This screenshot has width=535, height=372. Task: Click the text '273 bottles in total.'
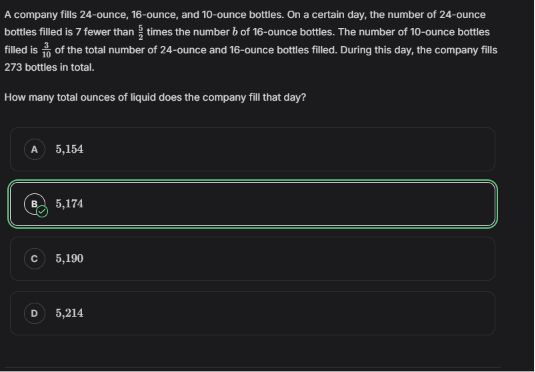pos(49,67)
